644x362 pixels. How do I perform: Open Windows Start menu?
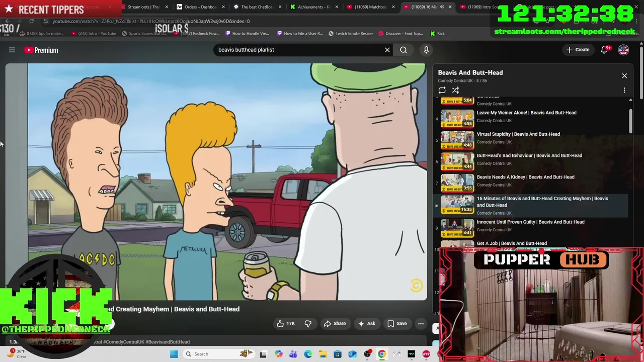click(174, 354)
